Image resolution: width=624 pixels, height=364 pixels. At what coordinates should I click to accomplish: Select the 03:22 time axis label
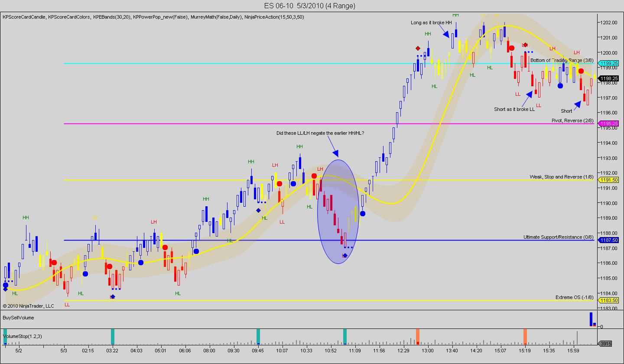[x=112, y=350]
